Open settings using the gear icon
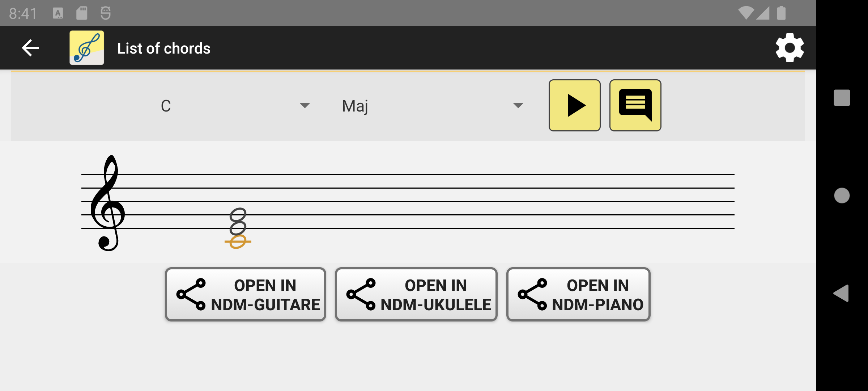The image size is (868, 391). point(790,47)
